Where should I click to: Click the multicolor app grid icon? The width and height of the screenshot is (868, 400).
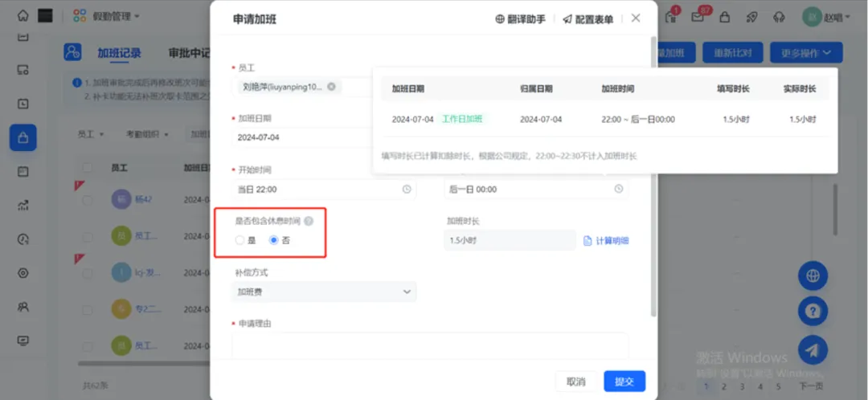click(80, 16)
